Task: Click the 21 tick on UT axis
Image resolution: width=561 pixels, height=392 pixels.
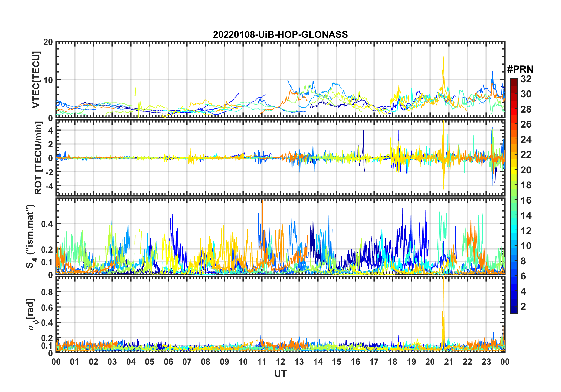Action: tap(449, 362)
